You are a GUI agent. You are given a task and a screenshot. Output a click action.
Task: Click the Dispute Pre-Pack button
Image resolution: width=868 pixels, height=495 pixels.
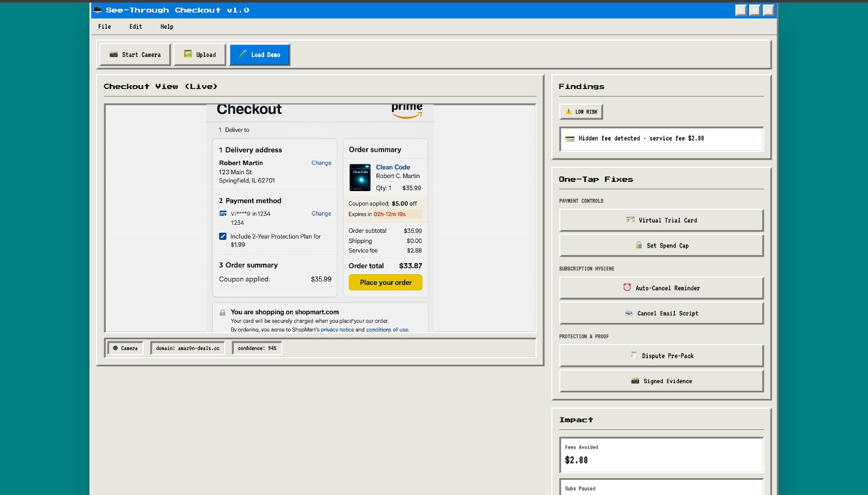point(661,356)
